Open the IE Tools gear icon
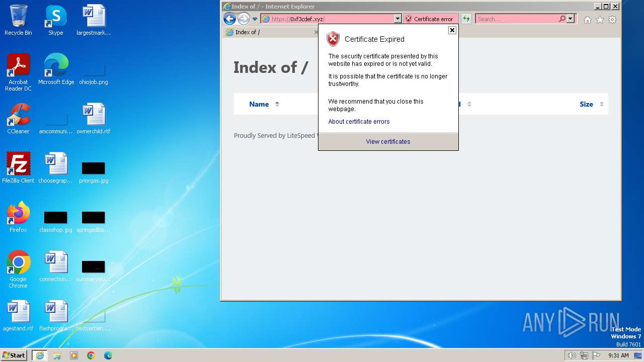Screen dimensions: 644x362 [612, 20]
